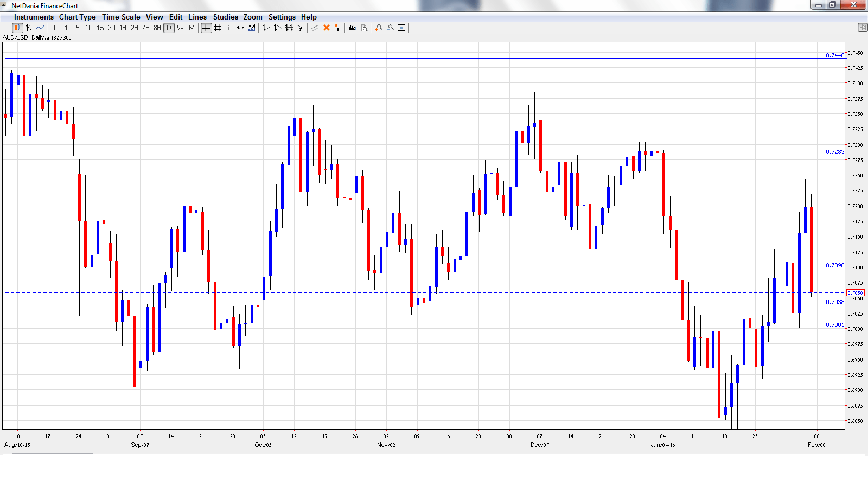This screenshot has width=868, height=488.
Task: Click the zoom in magnifier icon
Action: click(x=379, y=28)
